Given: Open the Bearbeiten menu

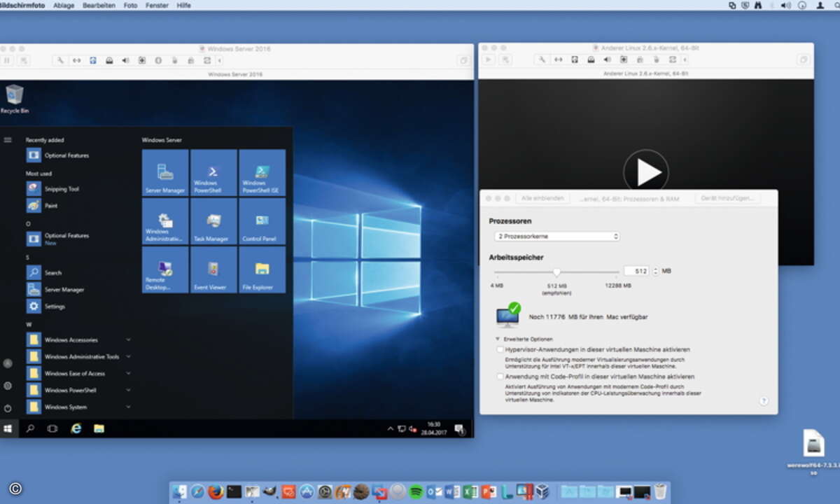Looking at the screenshot, I should point(99,5).
